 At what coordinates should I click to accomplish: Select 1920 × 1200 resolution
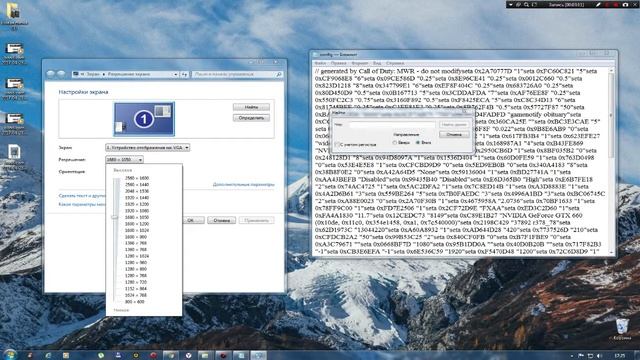[137, 204]
